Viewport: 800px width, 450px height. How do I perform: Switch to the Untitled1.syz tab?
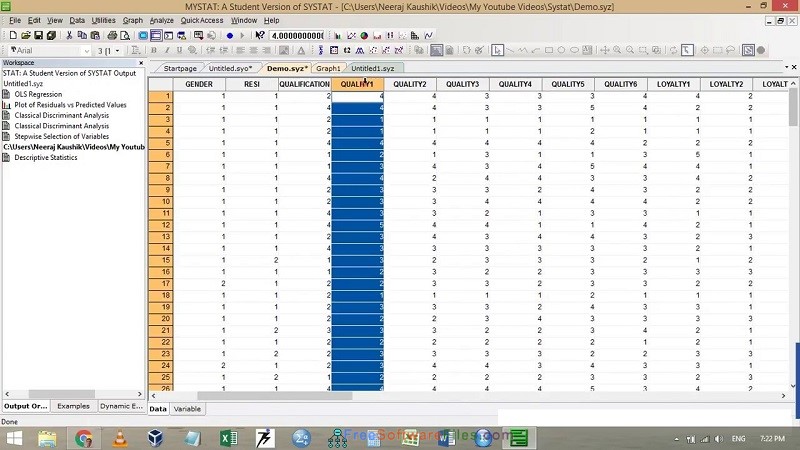click(373, 68)
